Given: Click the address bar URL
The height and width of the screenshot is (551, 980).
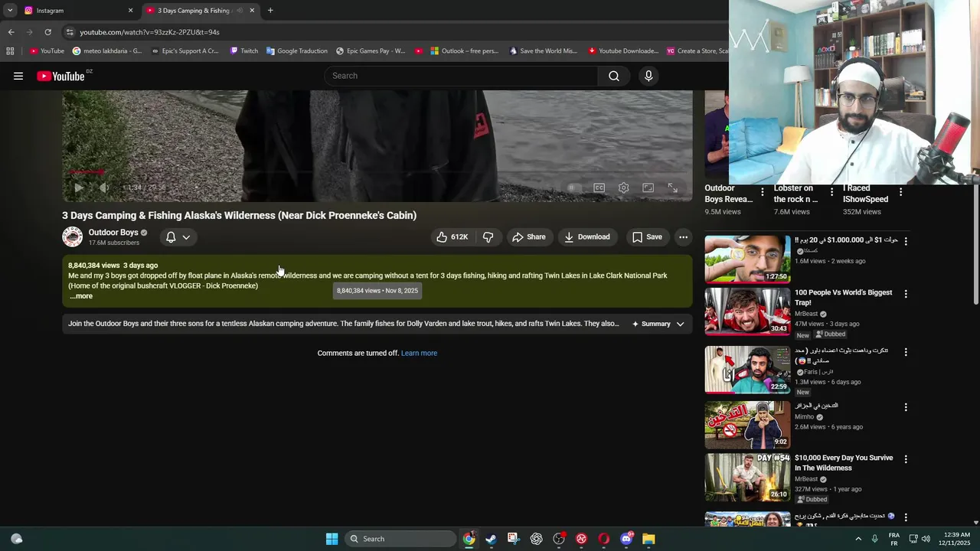Looking at the screenshot, I should click(149, 32).
